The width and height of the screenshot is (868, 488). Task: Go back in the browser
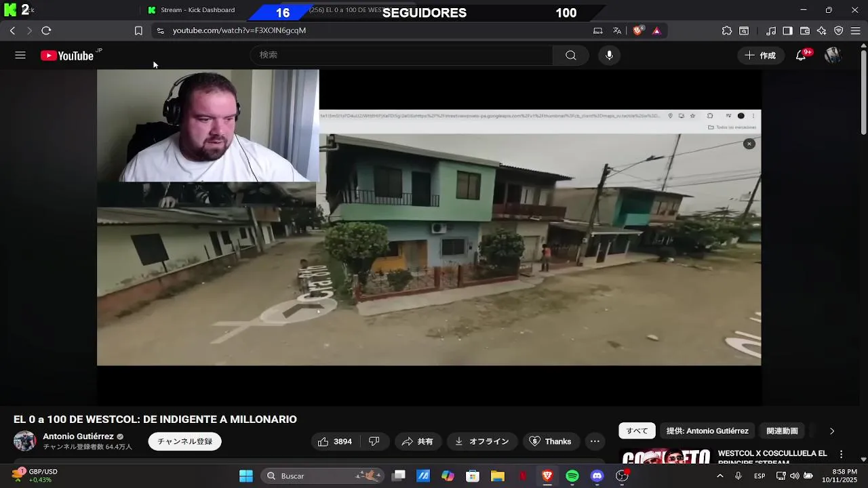pos(12,30)
